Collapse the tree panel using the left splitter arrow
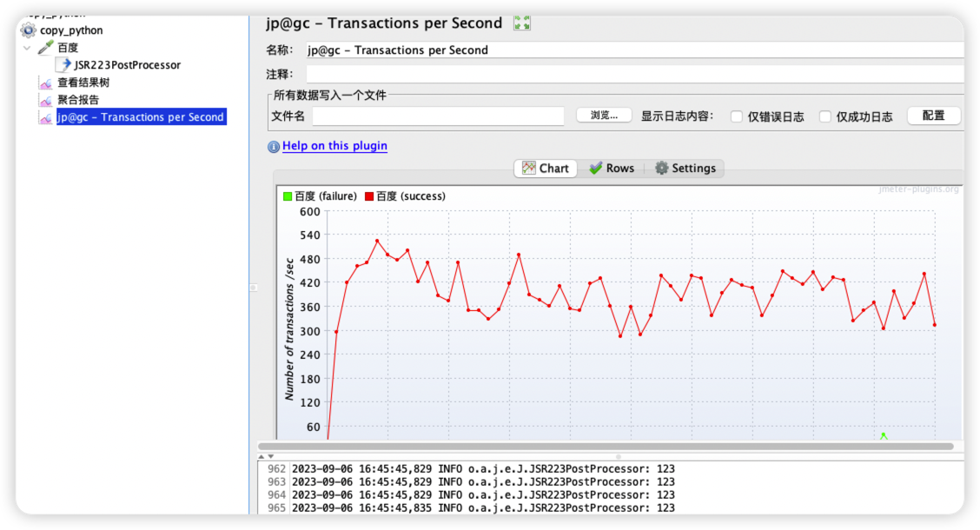Viewport: 980px width, 530px height. 254,286
